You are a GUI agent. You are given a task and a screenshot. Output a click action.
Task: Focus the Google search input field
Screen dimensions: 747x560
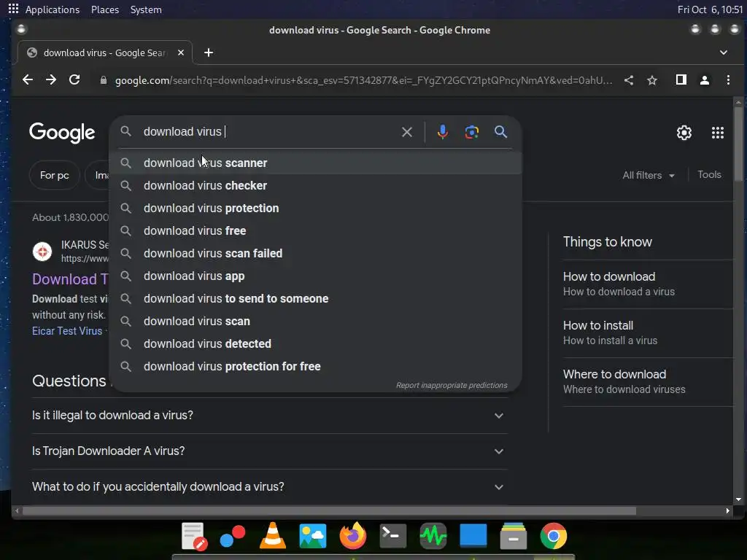click(x=269, y=132)
